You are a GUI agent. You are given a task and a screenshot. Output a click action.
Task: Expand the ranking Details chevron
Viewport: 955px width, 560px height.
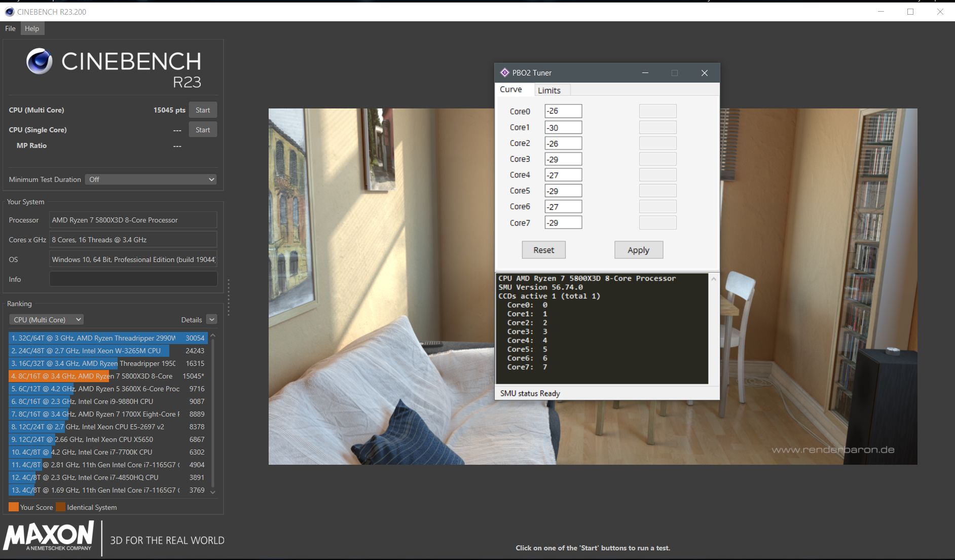click(x=212, y=320)
